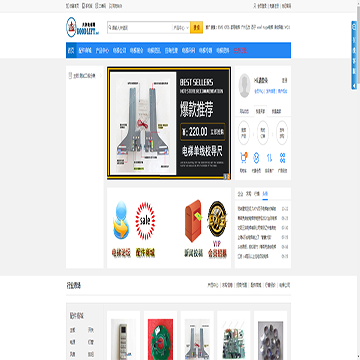Click 电梯单线校导尺 banner title text
Screen dimensions: 360x360
(x=202, y=152)
